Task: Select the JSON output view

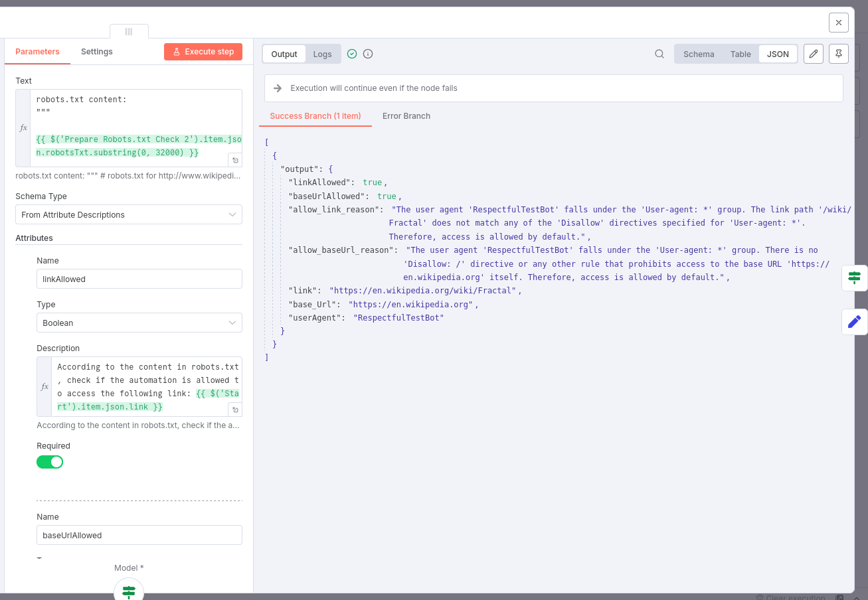Action: point(778,54)
